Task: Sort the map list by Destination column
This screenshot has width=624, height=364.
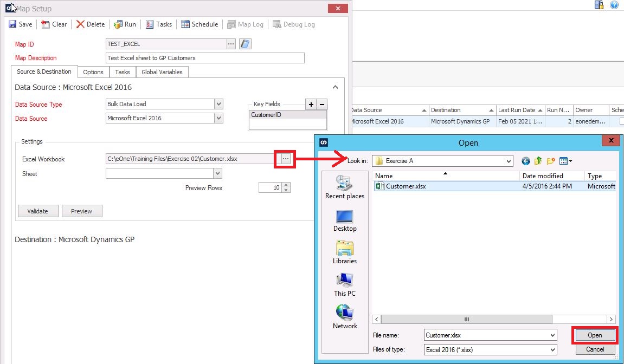Action: tap(462, 110)
